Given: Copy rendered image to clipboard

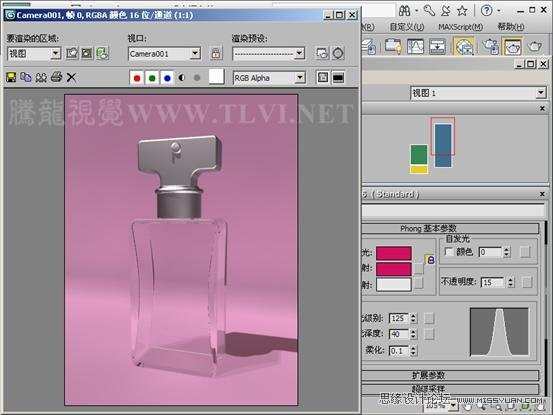Looking at the screenshot, I should (x=26, y=78).
